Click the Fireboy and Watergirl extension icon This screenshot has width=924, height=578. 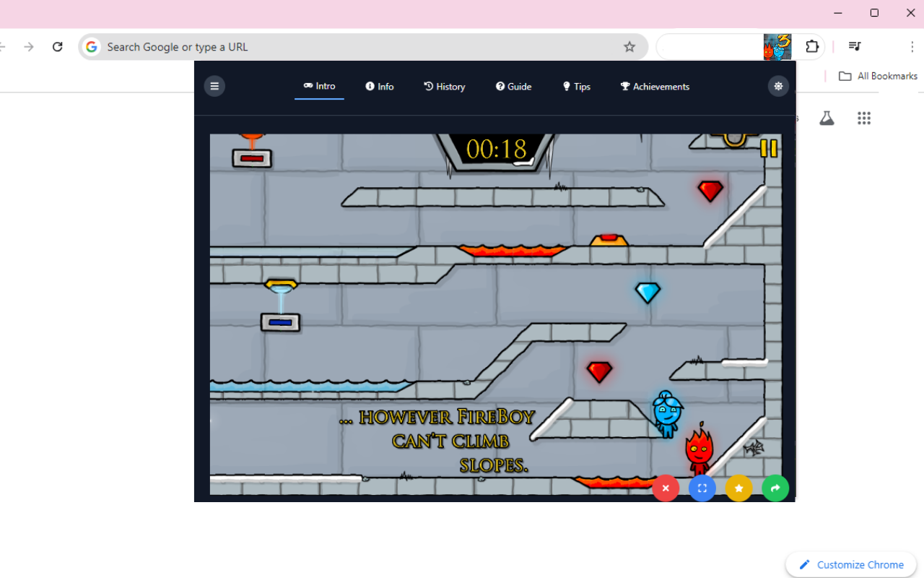(777, 47)
